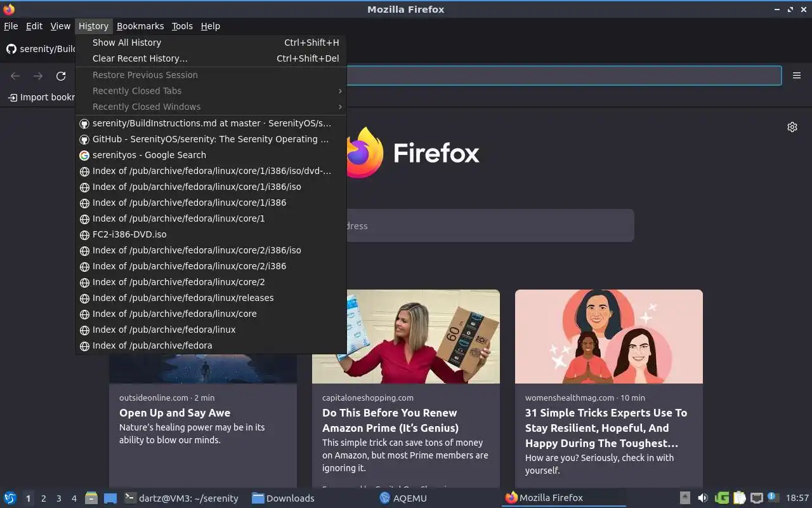Open the Tools menu
The width and height of the screenshot is (812, 508).
182,26
